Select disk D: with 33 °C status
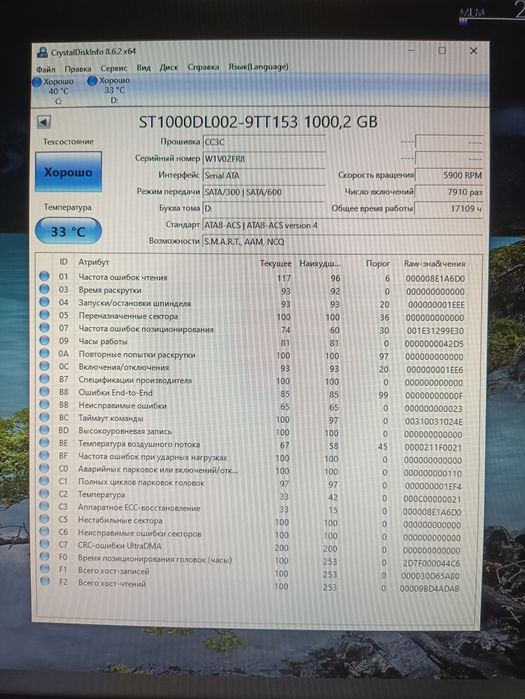Image resolution: width=525 pixels, height=699 pixels. pos(110,90)
